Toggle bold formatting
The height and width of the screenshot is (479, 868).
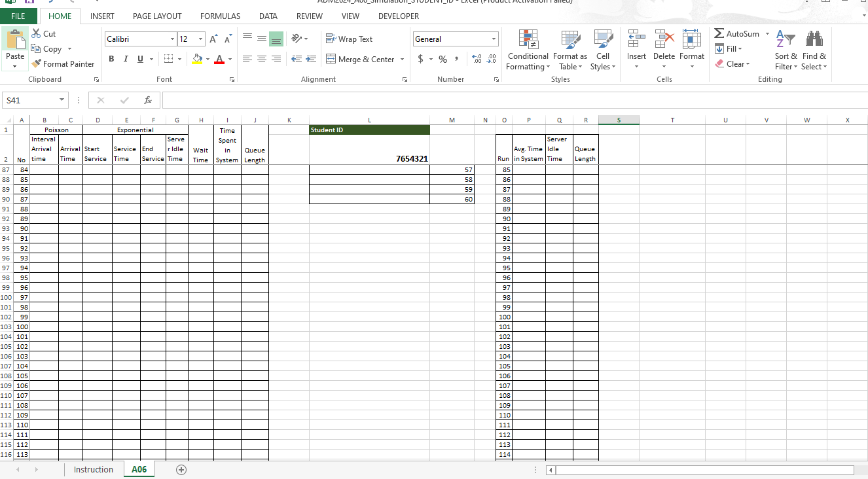[111, 59]
